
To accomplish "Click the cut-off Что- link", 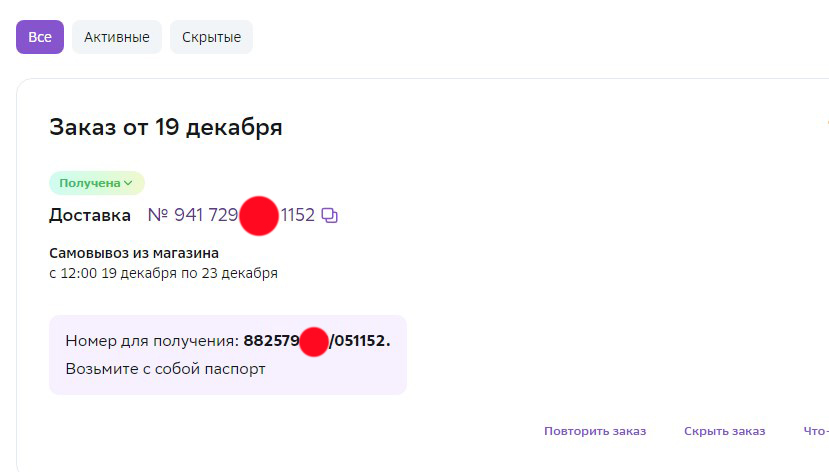I will pyautogui.click(x=816, y=431).
